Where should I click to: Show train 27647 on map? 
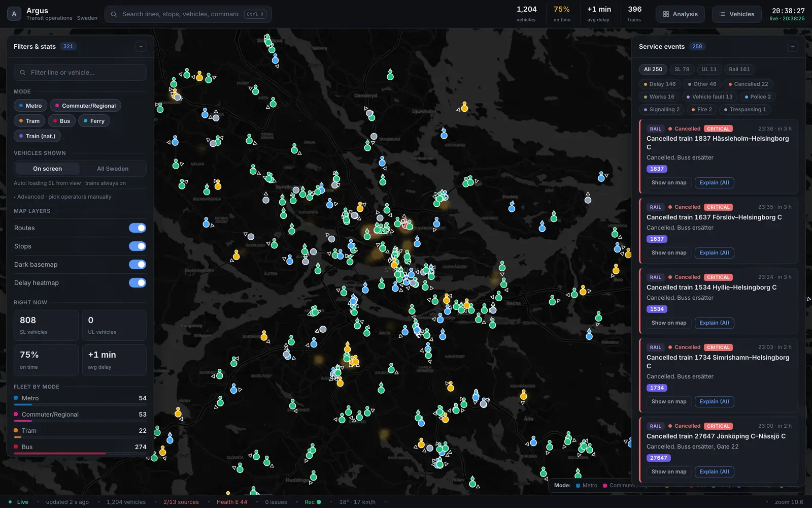coord(669,472)
